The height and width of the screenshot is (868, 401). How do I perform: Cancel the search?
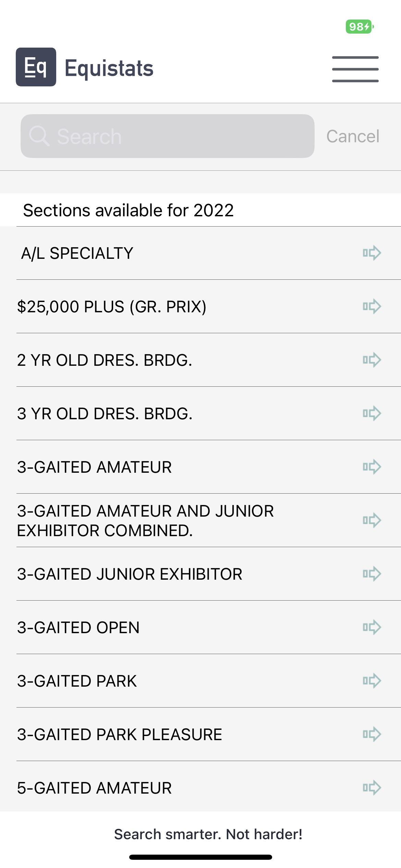(353, 136)
